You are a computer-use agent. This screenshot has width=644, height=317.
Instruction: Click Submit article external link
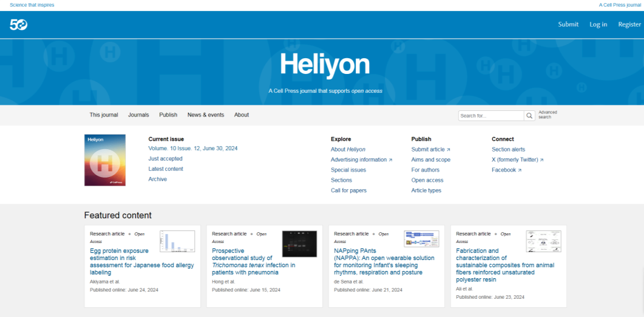(430, 149)
